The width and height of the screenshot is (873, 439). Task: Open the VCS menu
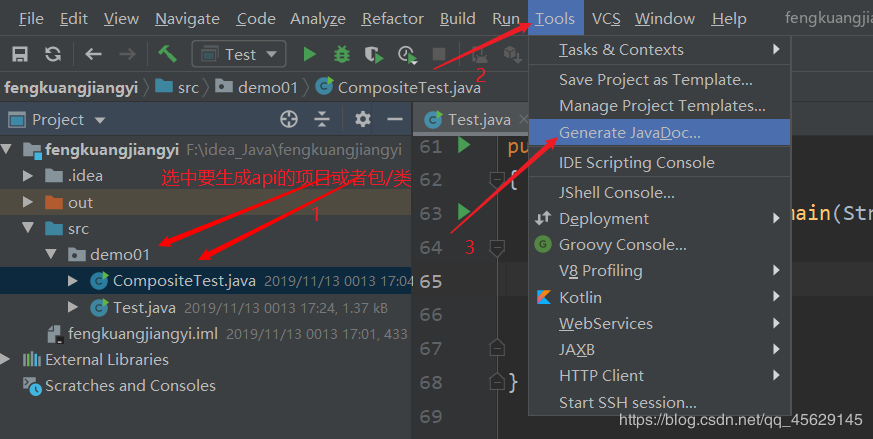tap(606, 19)
